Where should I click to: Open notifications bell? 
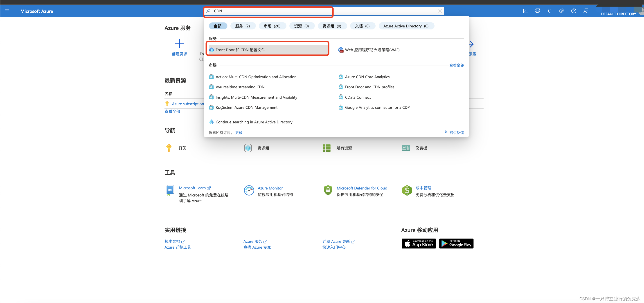(x=549, y=11)
